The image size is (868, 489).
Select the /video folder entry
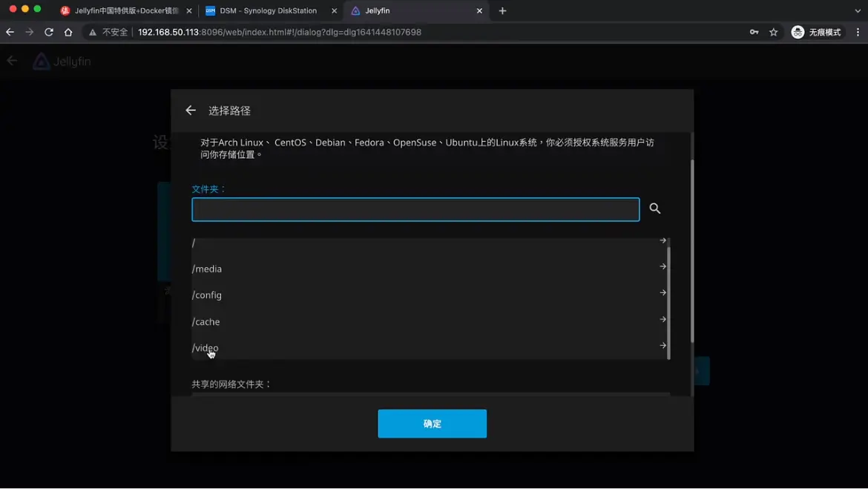click(206, 348)
